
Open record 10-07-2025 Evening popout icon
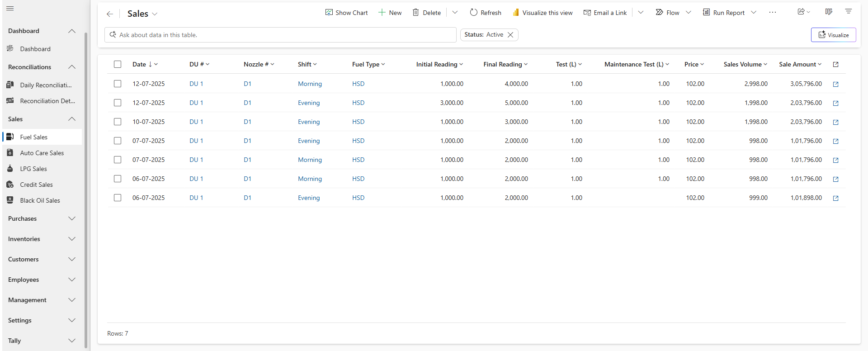835,122
